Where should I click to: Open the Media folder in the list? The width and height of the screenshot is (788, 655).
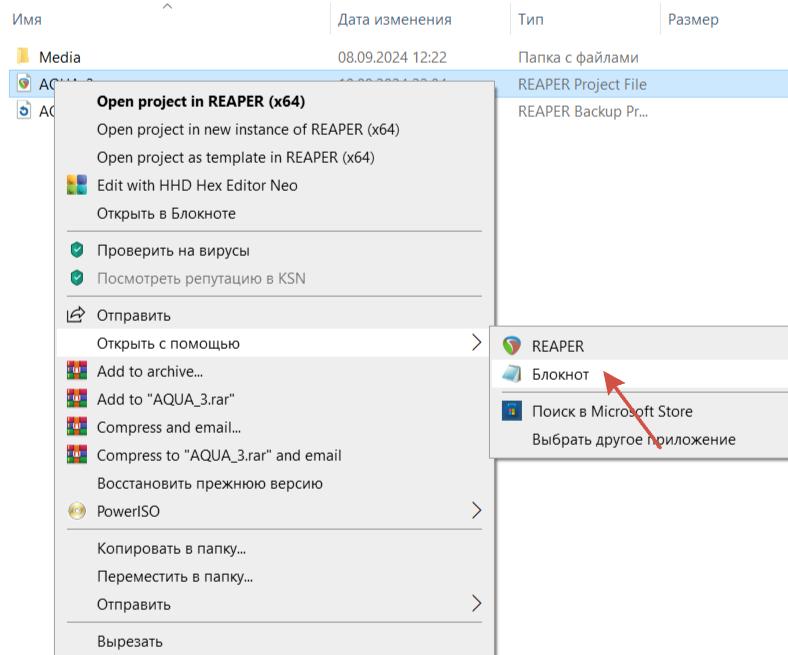(x=59, y=57)
